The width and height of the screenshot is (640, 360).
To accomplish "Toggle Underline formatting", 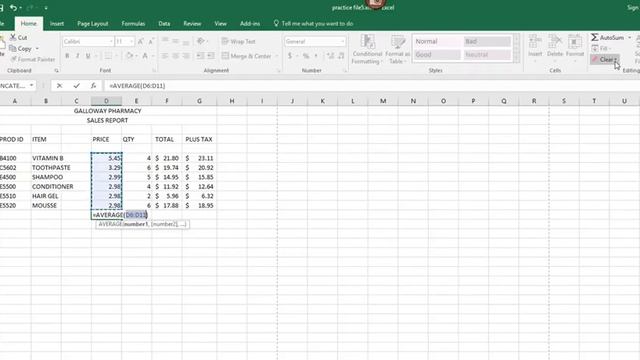I will click(88, 56).
